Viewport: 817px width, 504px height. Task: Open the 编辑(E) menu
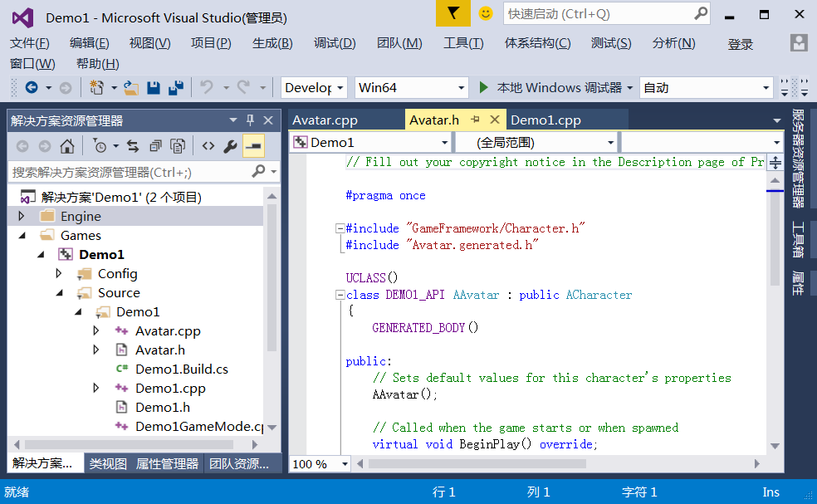[x=90, y=43]
